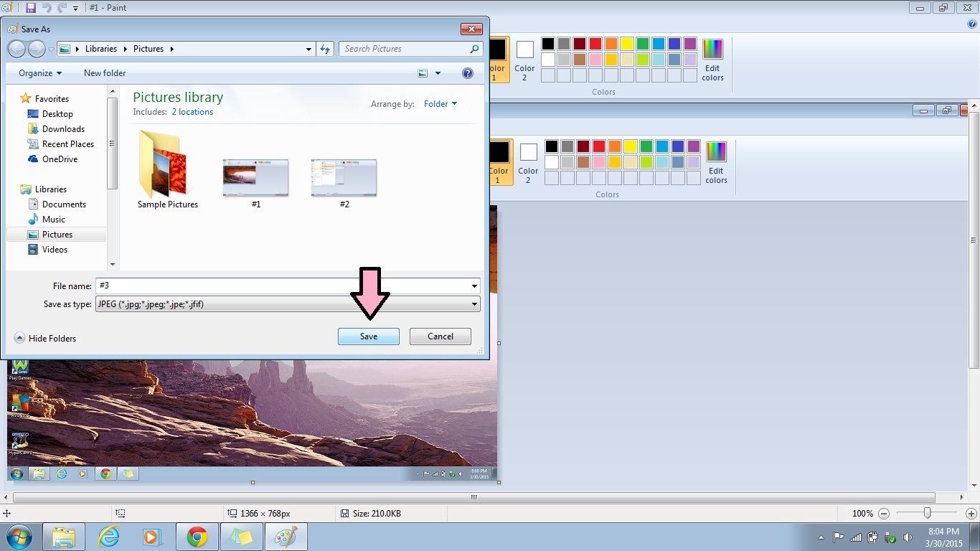Click the Size: 210.0KB status bar text
The height and width of the screenshot is (551, 980).
coord(375,514)
